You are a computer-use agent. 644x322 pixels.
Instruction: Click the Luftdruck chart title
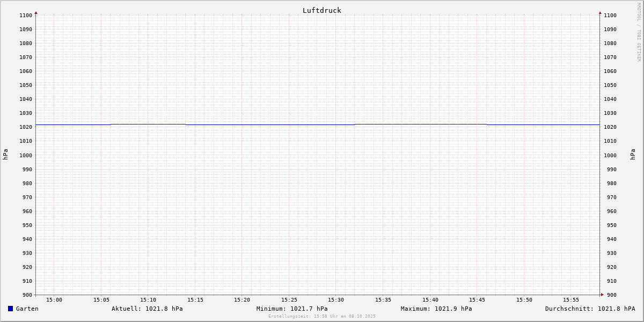pyautogui.click(x=321, y=10)
